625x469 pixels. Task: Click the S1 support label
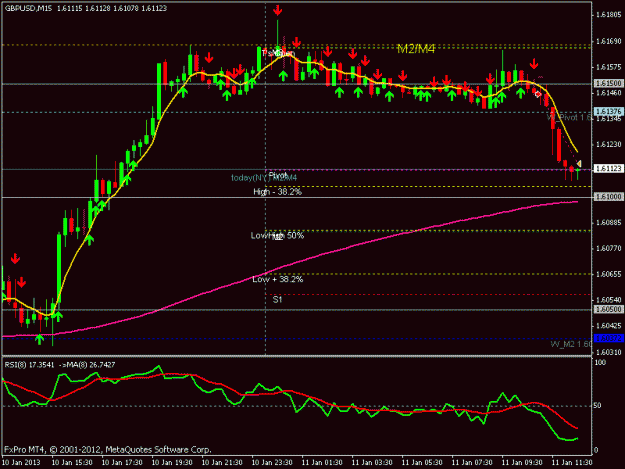pyautogui.click(x=277, y=299)
